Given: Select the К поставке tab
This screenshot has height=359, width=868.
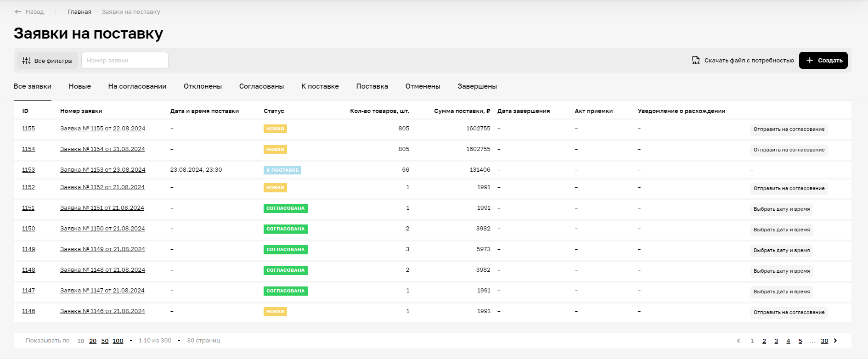Looking at the screenshot, I should point(320,86).
